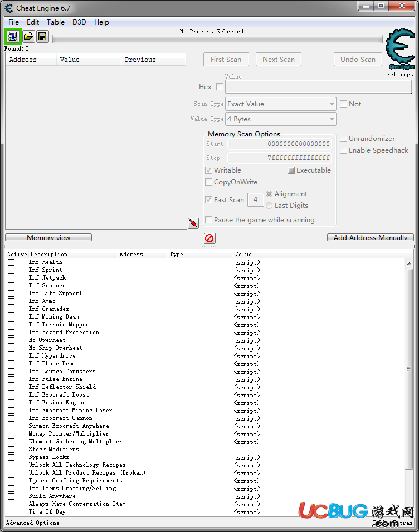This screenshot has height=532, width=419.
Task: Clear the address list red circle icon
Action: [209, 238]
